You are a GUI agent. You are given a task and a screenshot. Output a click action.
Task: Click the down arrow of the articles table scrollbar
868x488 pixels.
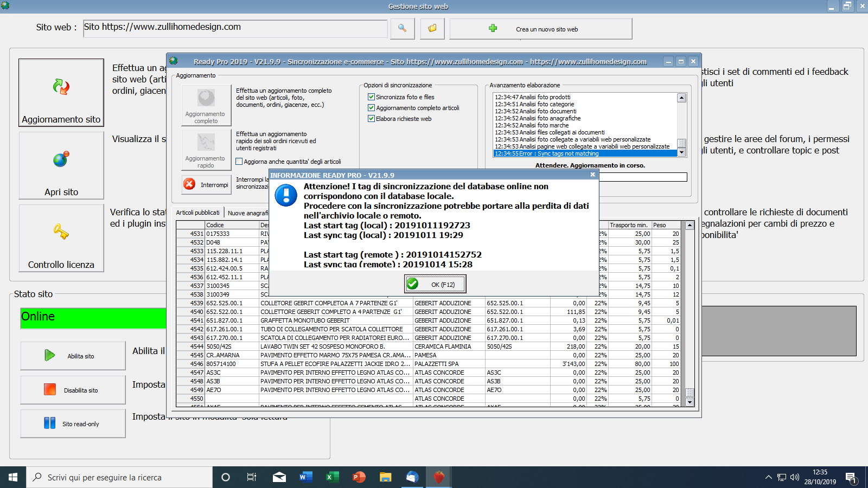(x=690, y=402)
